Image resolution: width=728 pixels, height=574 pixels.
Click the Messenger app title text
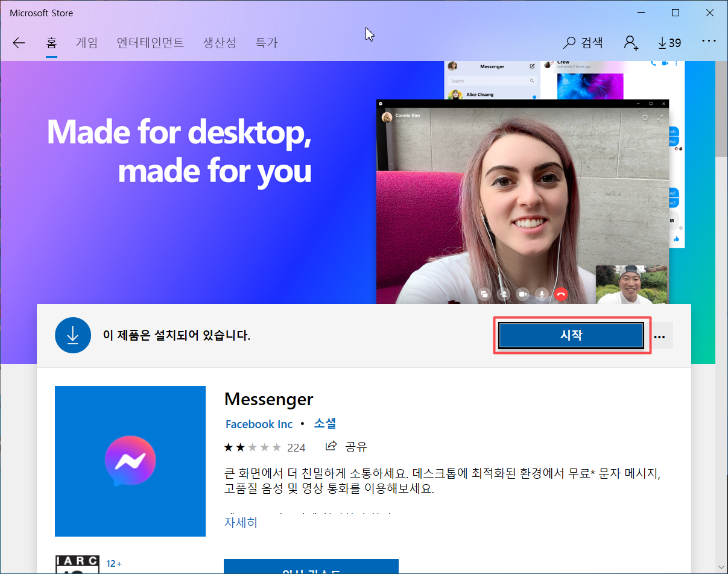269,399
